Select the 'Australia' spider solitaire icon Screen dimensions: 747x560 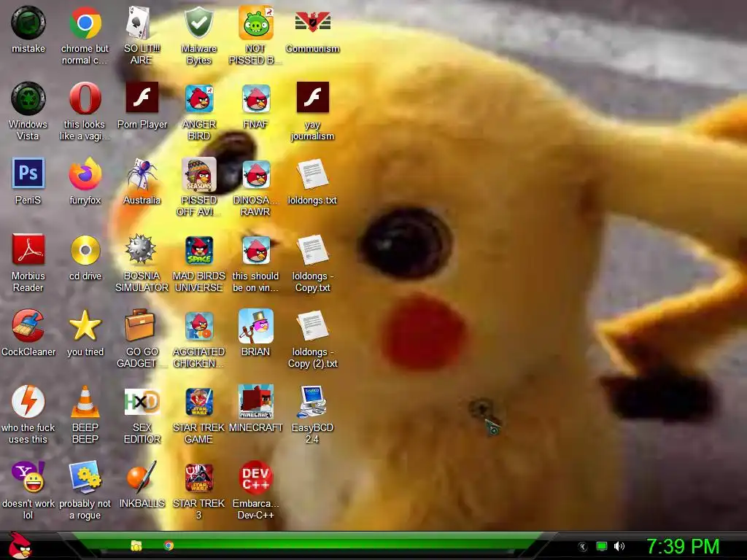click(142, 174)
